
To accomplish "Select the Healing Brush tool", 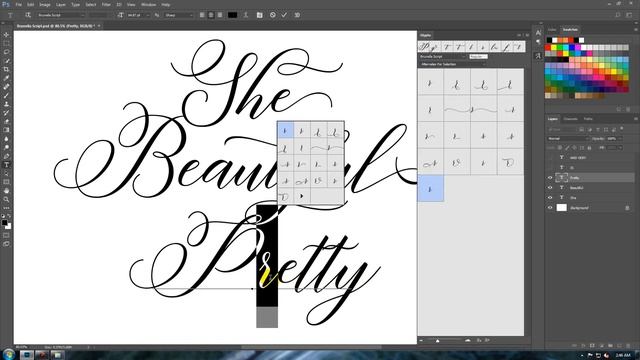I will [6, 87].
